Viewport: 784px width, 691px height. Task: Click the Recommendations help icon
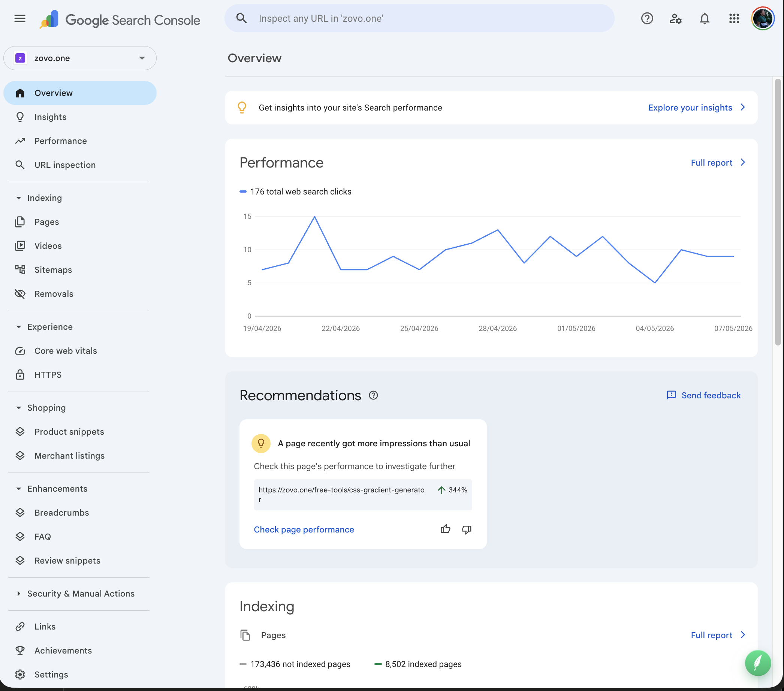pyautogui.click(x=373, y=395)
